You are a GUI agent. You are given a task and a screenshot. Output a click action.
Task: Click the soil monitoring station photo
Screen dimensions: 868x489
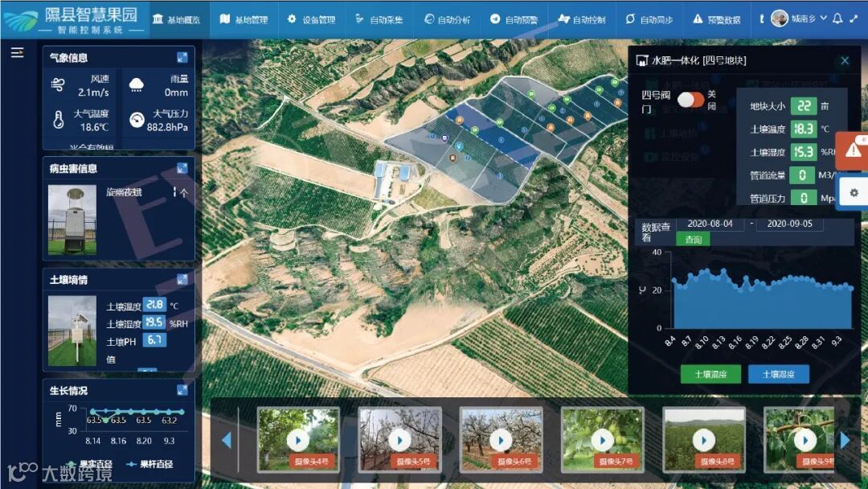(x=72, y=331)
